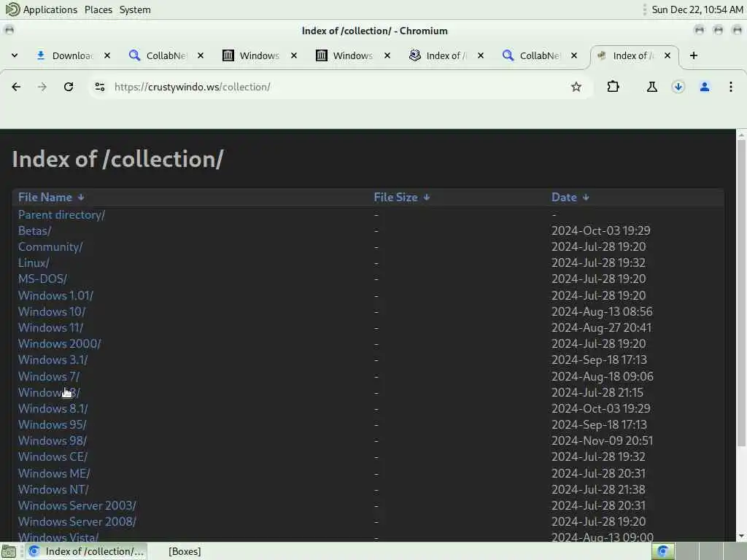The height and width of the screenshot is (560, 747).
Task: Close the first Windows tab
Action: pos(294,55)
